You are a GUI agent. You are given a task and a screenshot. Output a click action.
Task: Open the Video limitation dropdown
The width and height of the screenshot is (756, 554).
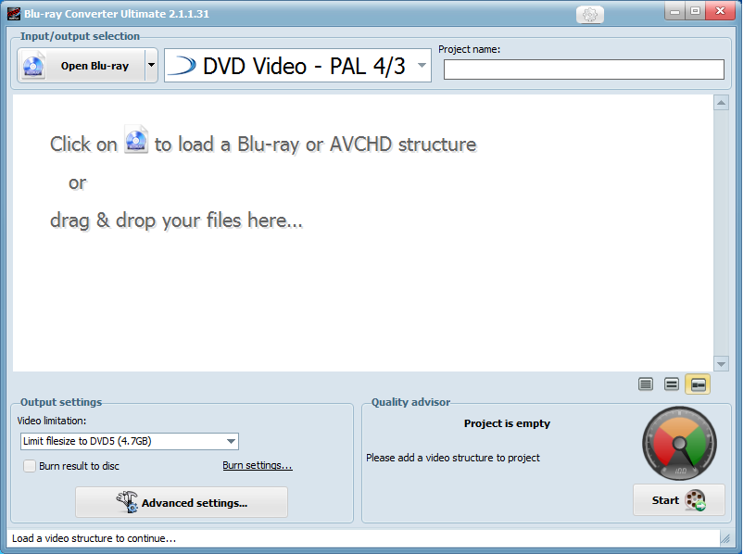tap(229, 441)
